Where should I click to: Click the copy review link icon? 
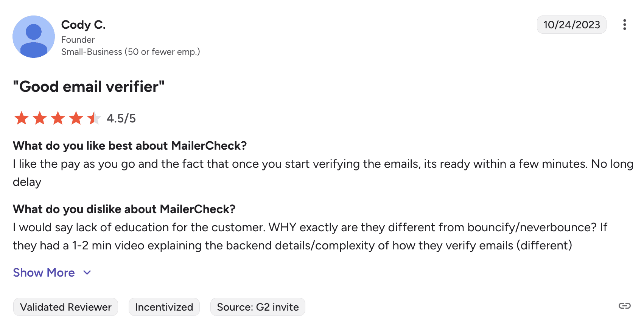point(624,306)
